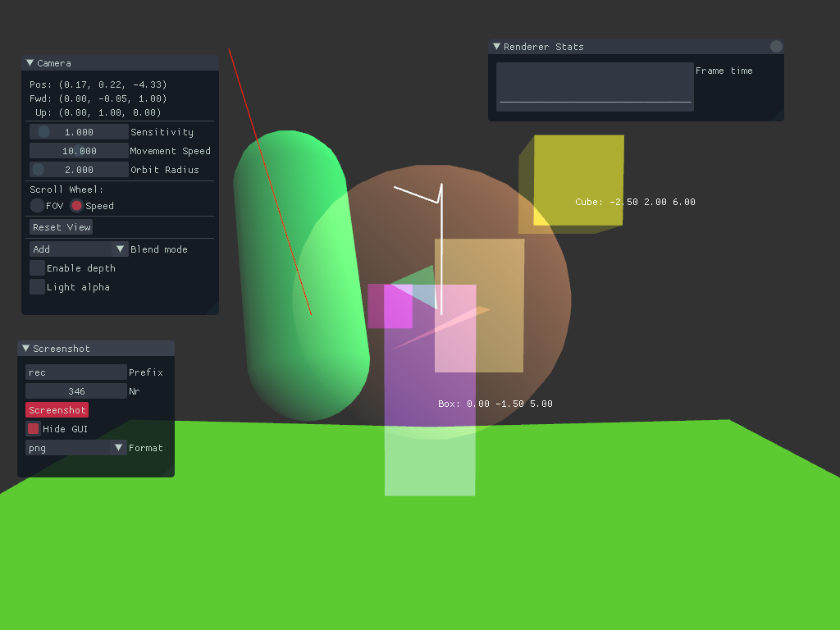
Task: Select the FOV scroll wheel option
Action: click(x=38, y=206)
